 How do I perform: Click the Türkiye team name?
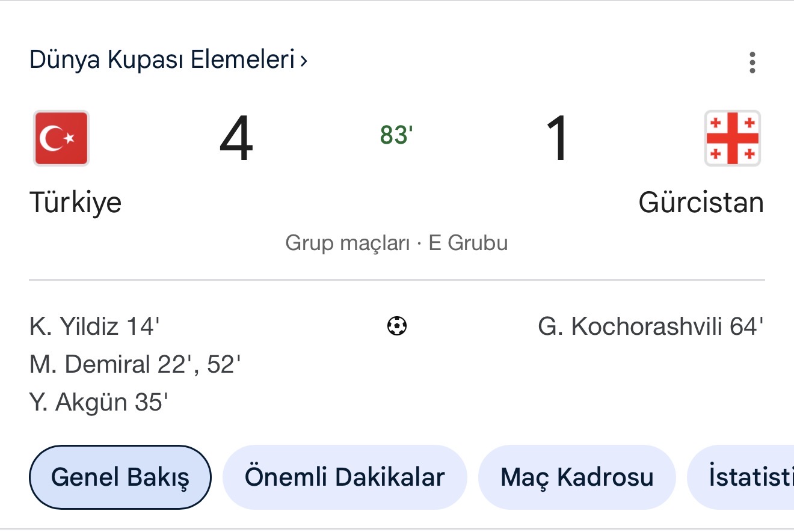(x=75, y=203)
